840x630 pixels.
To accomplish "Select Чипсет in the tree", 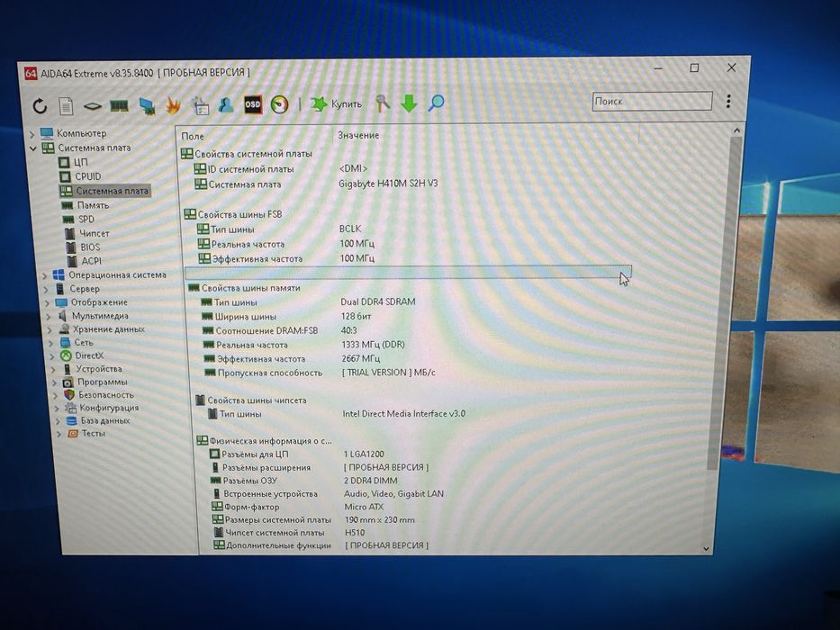I will (x=94, y=233).
